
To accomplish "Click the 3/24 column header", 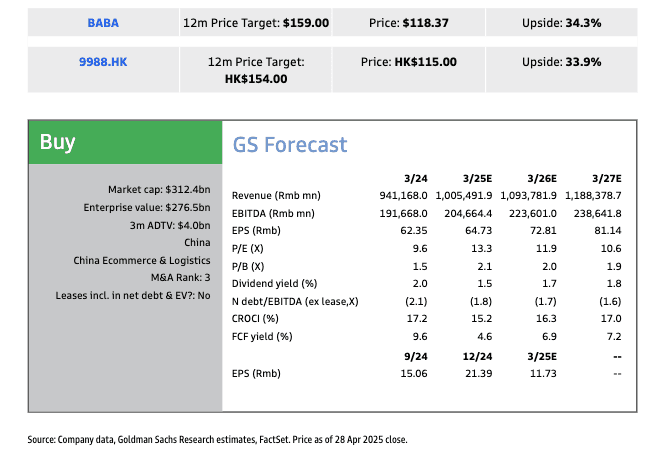I will (x=417, y=175).
